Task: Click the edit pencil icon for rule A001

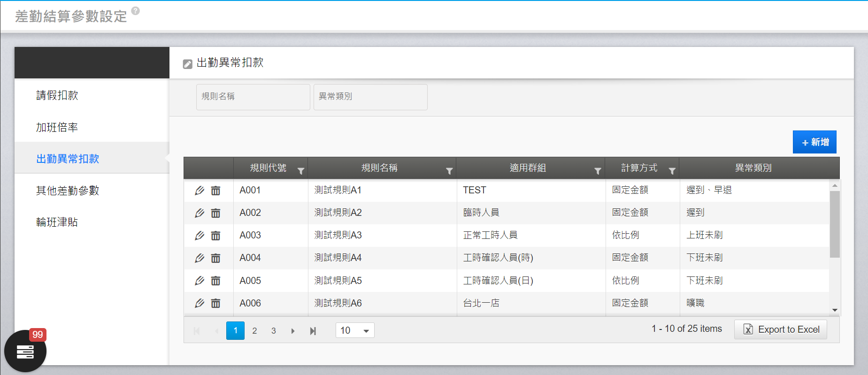Action: click(x=200, y=191)
